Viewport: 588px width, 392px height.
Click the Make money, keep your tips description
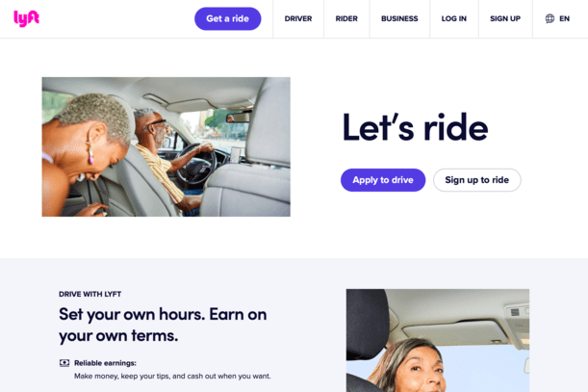pyautogui.click(x=172, y=376)
